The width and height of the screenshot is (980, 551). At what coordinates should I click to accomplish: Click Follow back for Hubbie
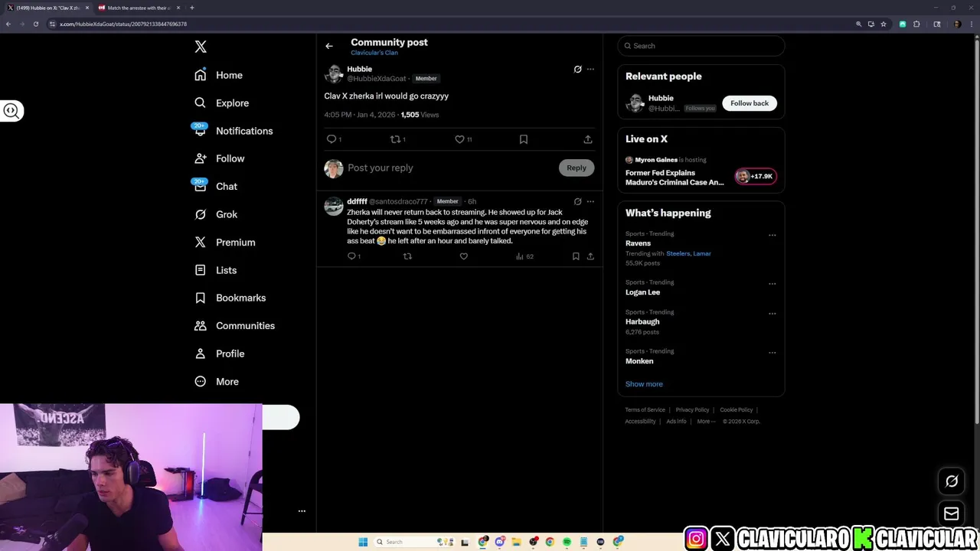(x=750, y=103)
